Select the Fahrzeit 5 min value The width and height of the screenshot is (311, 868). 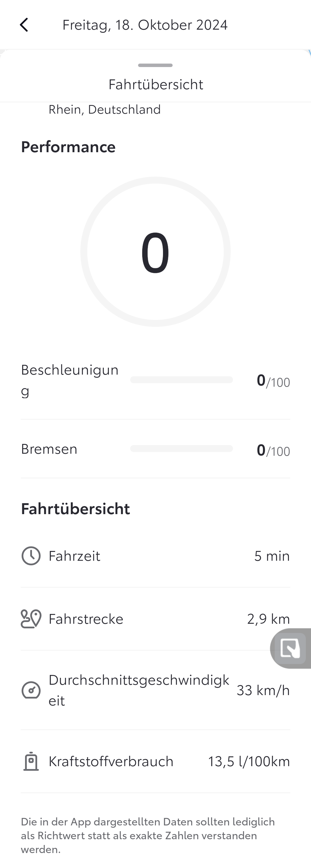pos(272,556)
